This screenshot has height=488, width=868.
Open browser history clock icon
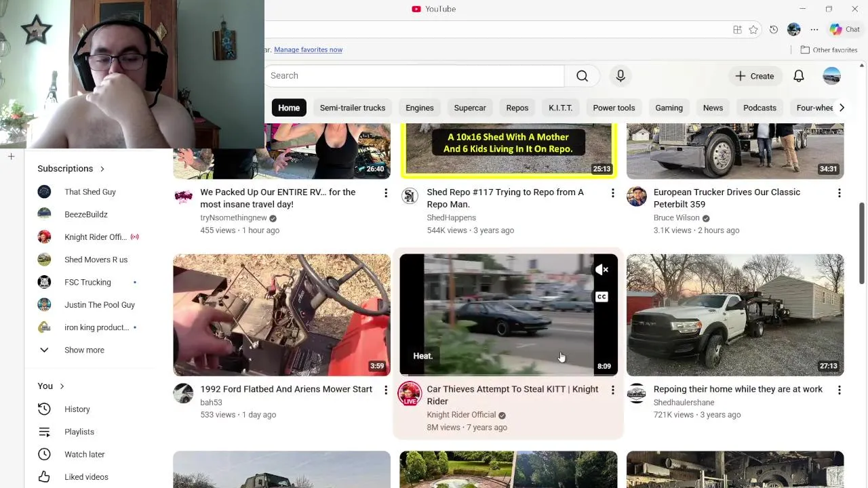click(x=774, y=30)
